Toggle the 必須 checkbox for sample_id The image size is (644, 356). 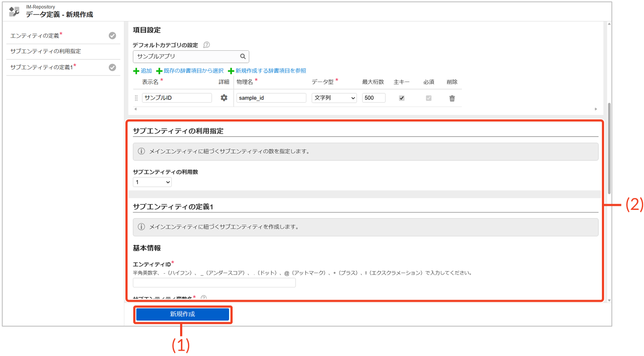tap(428, 98)
